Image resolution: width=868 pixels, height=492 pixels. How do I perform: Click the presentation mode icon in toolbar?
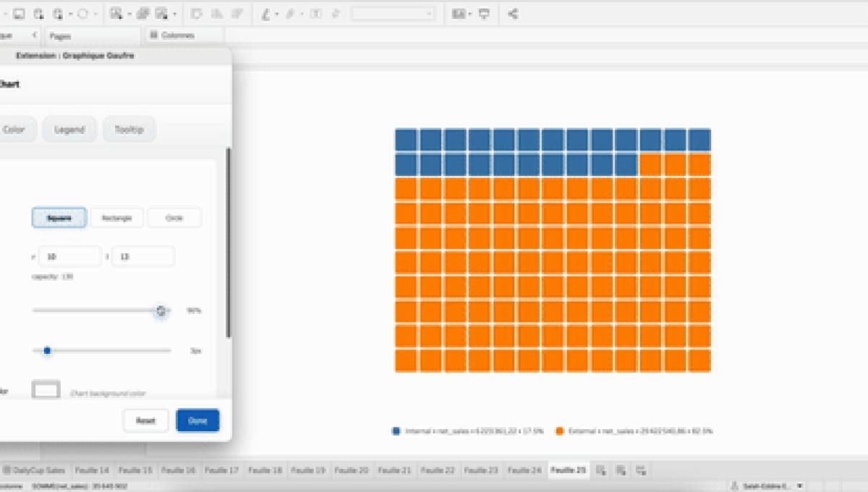click(x=485, y=14)
